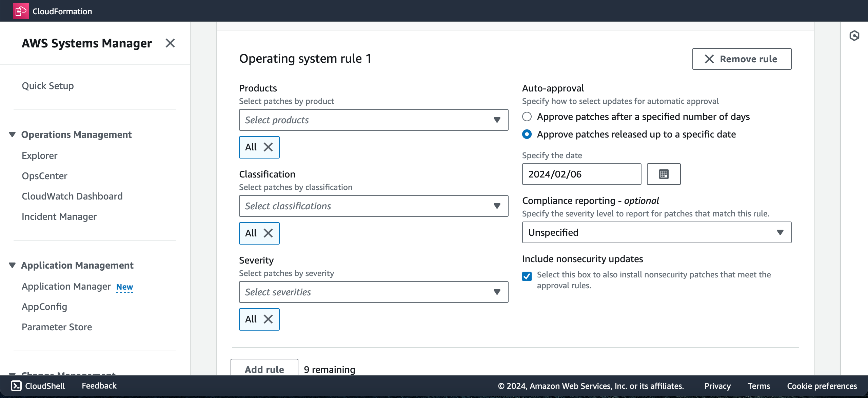
Task: Uncheck include nonsecurity updates checkbox
Action: coord(527,276)
